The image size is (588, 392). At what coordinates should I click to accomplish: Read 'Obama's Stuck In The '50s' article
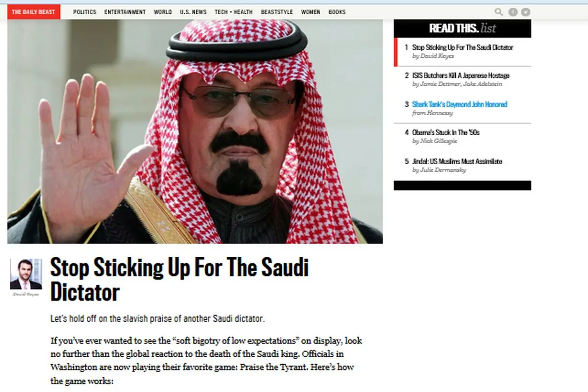pyautogui.click(x=446, y=132)
